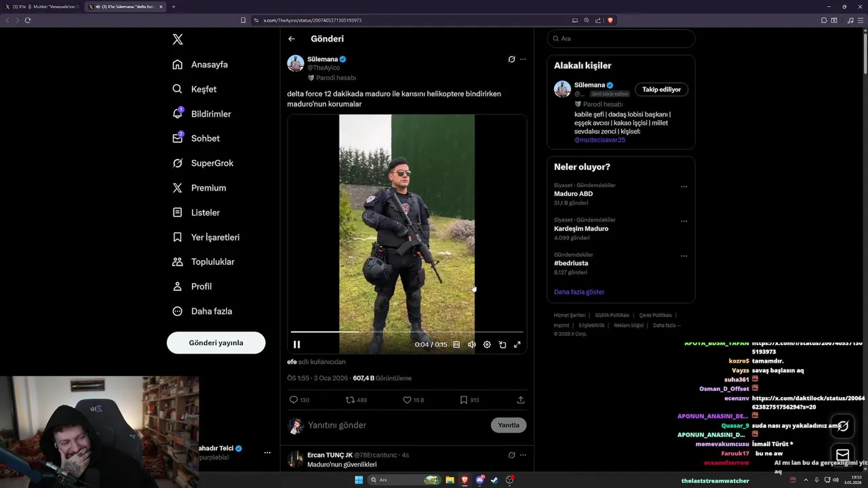Open Grok floating button

click(843, 426)
